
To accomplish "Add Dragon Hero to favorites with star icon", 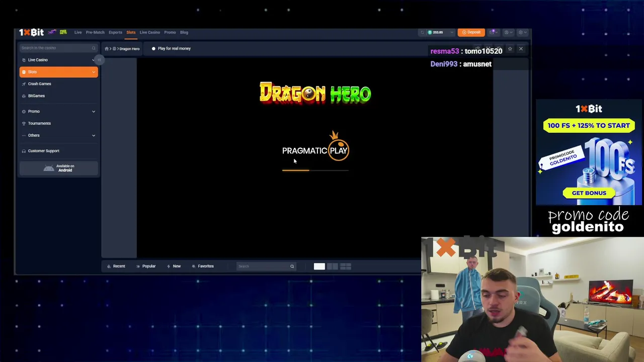I will (x=510, y=49).
